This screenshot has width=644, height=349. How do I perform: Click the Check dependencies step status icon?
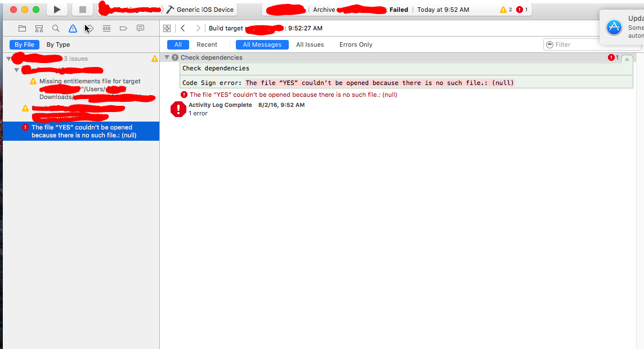tap(175, 57)
